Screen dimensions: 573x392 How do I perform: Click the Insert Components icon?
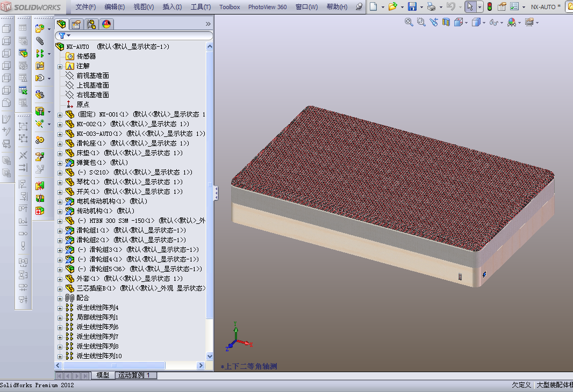pos(39,28)
